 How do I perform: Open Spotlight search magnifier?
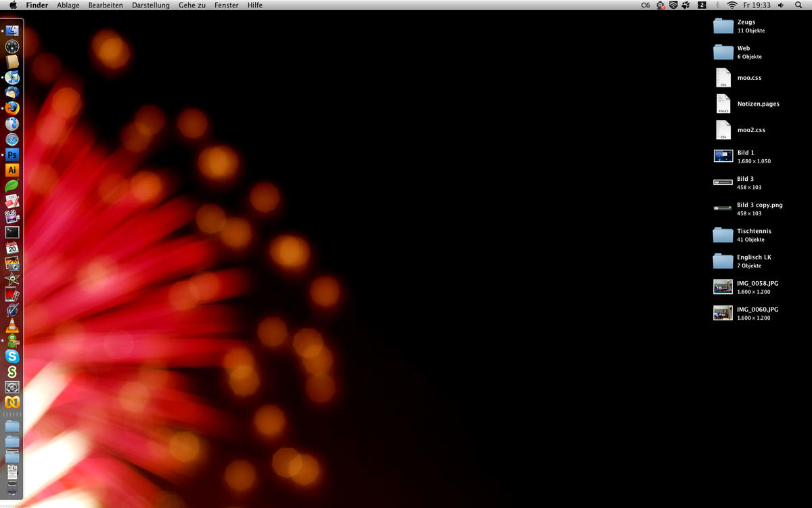point(798,5)
